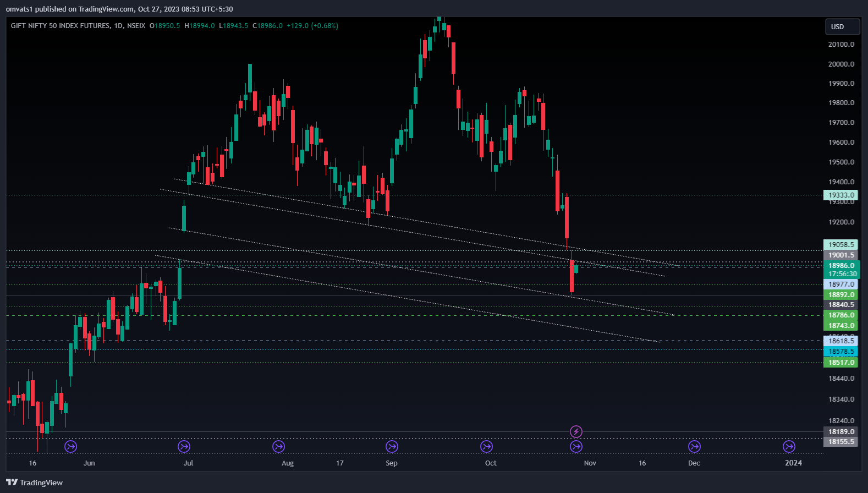The width and height of the screenshot is (868, 493).
Task: Click the Dec label on the time axis
Action: click(694, 463)
